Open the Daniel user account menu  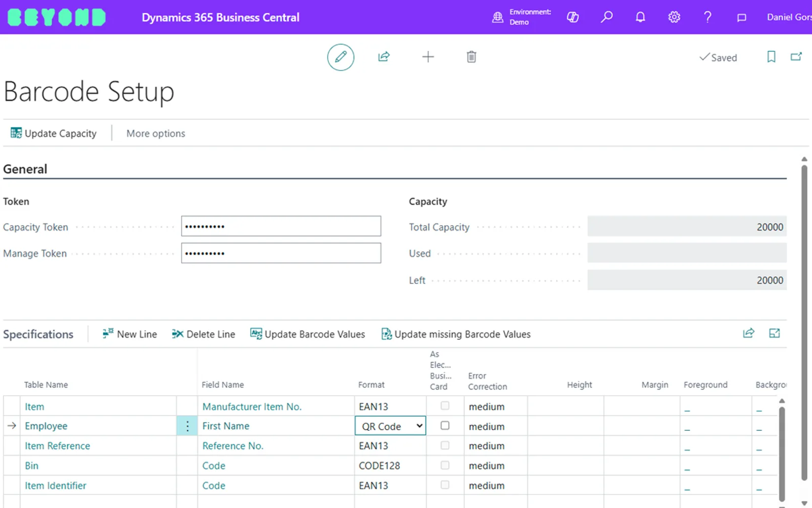[x=789, y=17]
